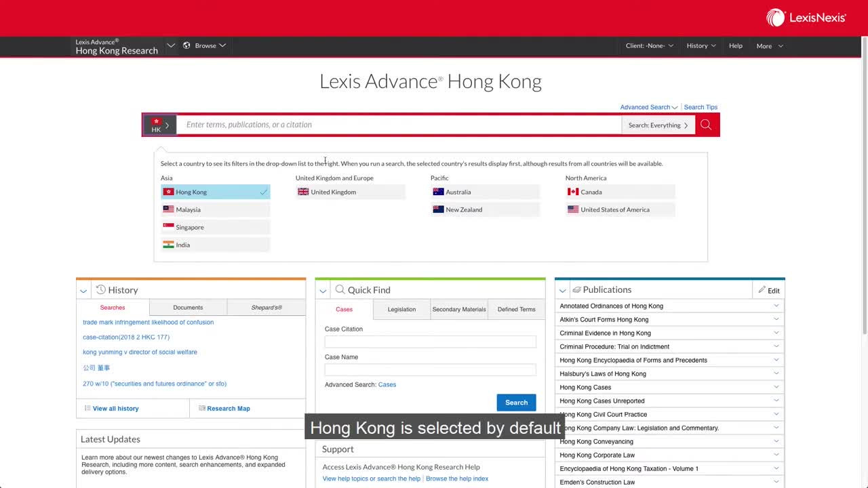Expand Annotated Ordinances of Hong Kong
This screenshot has width=868, height=488.
point(776,306)
